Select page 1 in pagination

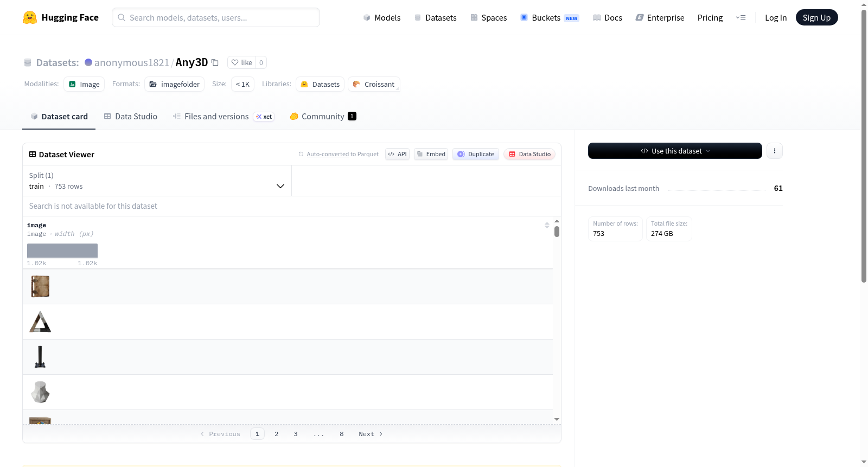(257, 434)
